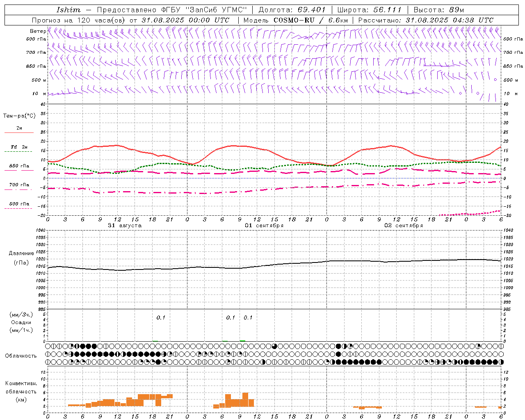Click the green precipitation bar on 01 сентября
The width and height of the screenshot is (525, 420).
[243, 340]
